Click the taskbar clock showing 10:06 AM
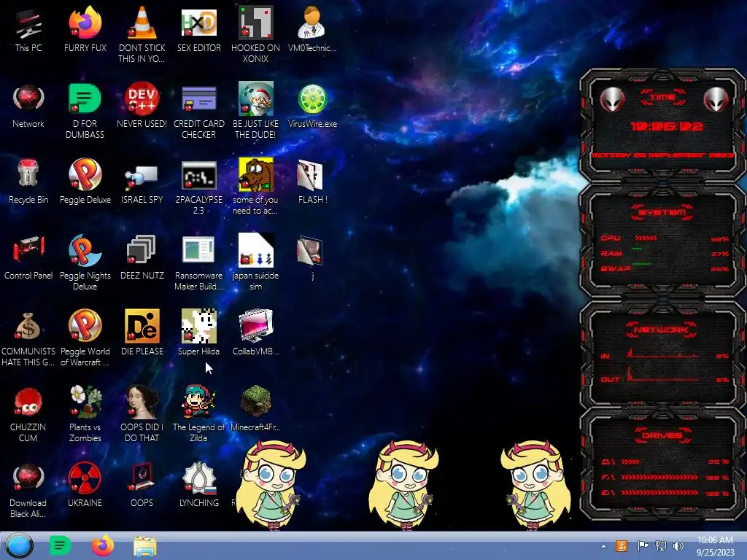This screenshot has width=747, height=560. [715, 545]
